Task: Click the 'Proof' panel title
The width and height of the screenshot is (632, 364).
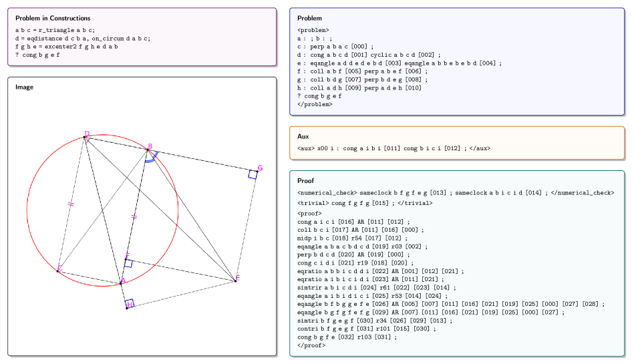Action: [305, 181]
